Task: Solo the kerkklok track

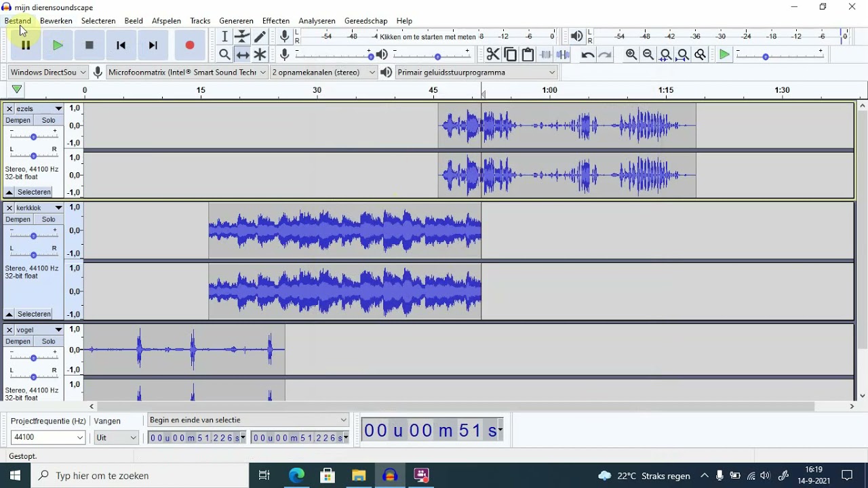Action: pyautogui.click(x=48, y=220)
